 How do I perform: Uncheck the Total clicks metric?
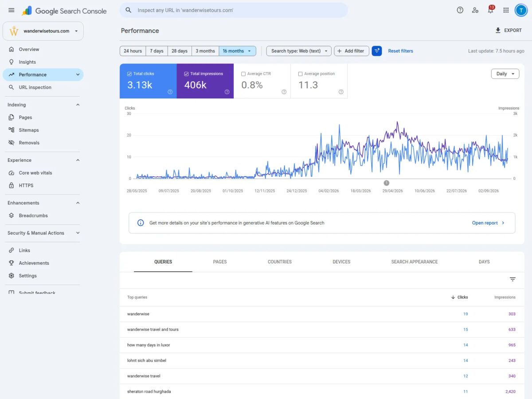[129, 74]
